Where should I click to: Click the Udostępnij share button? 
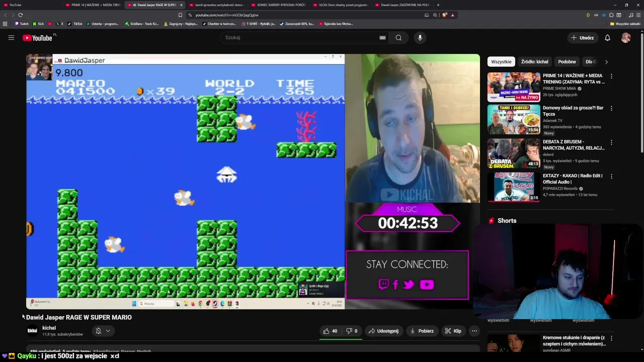tap(383, 331)
